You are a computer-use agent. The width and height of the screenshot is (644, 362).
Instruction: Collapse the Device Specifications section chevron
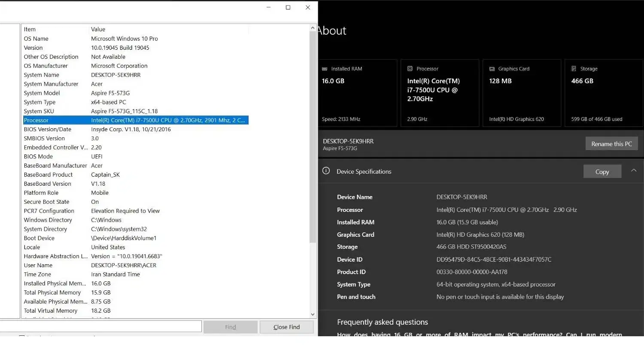tap(634, 171)
